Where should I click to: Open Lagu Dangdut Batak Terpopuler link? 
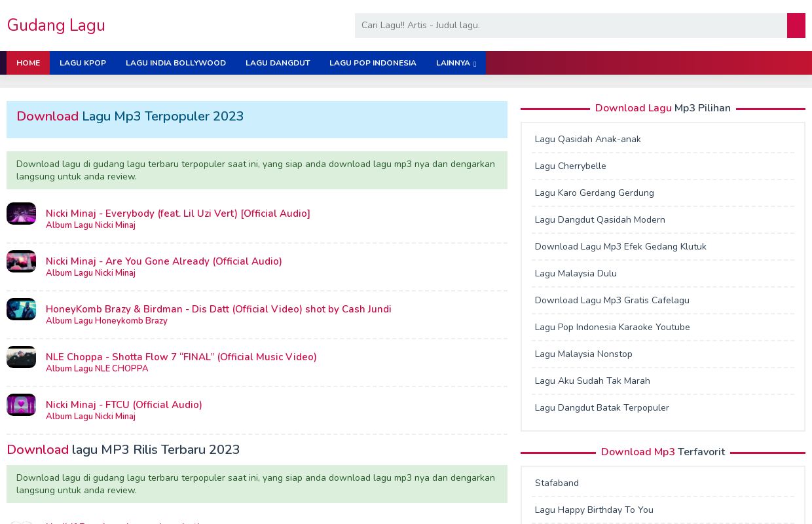[601, 407]
